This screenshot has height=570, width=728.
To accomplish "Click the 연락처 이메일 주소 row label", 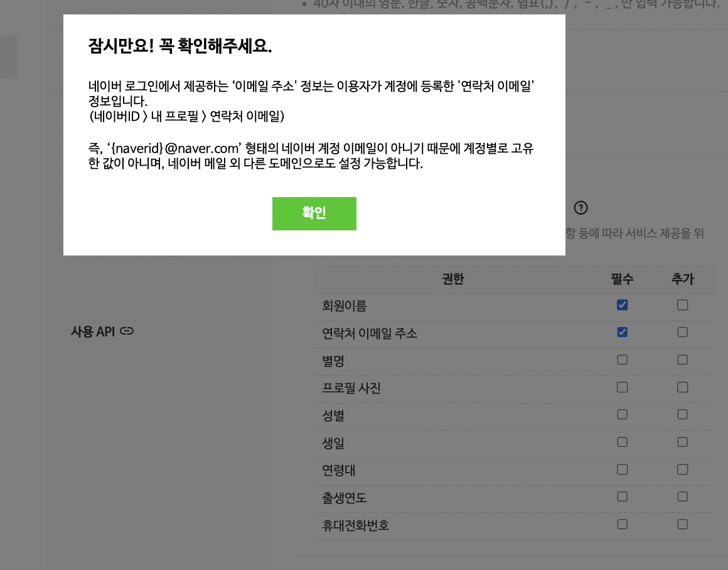I will point(370,333).
